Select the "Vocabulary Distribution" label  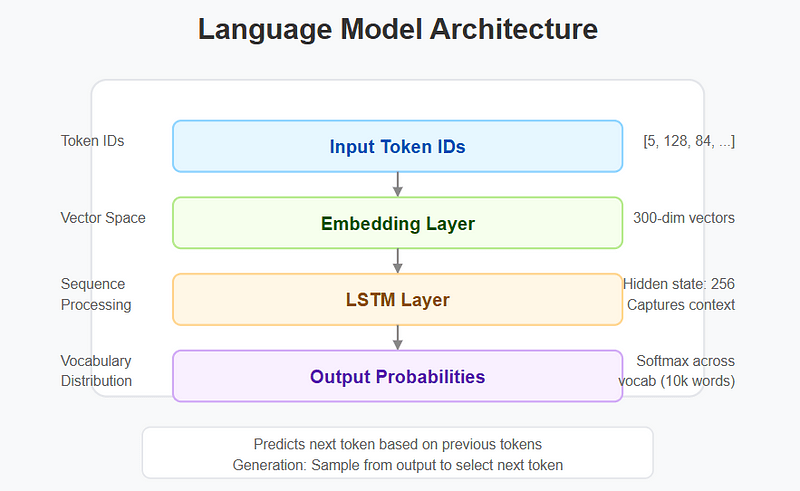point(96,370)
